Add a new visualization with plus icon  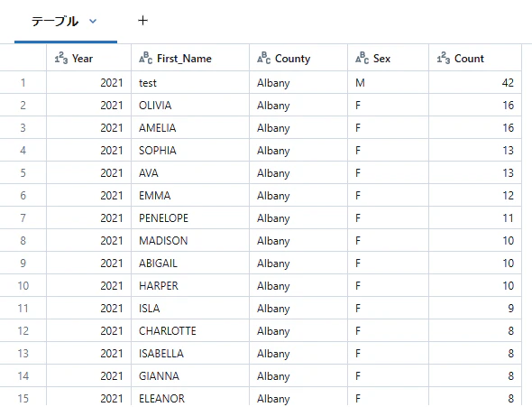(142, 21)
